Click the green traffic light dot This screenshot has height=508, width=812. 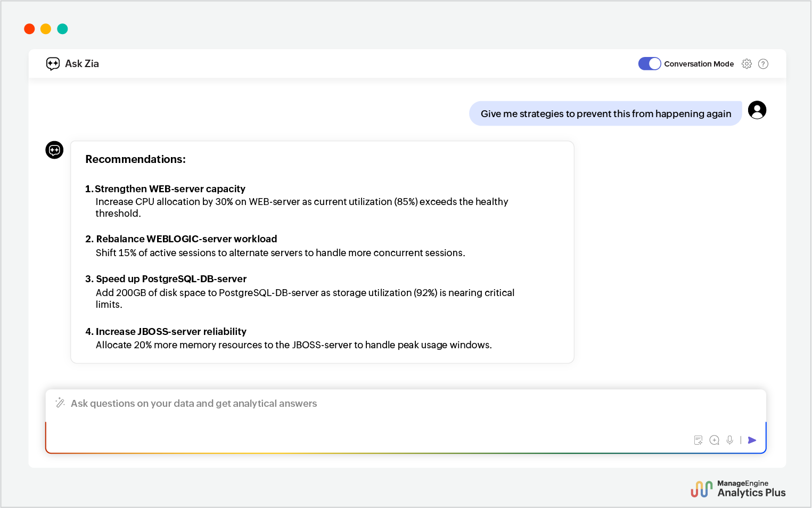tap(62, 29)
